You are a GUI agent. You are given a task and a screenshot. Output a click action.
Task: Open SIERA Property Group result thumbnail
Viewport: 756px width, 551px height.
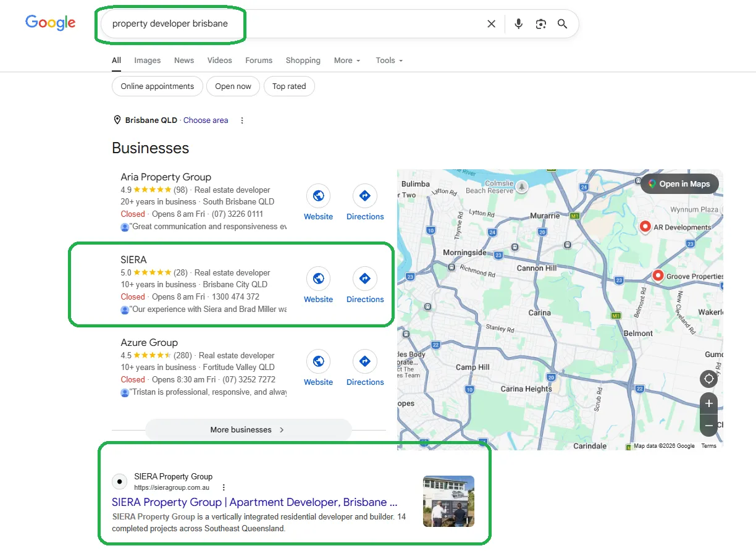tap(448, 501)
